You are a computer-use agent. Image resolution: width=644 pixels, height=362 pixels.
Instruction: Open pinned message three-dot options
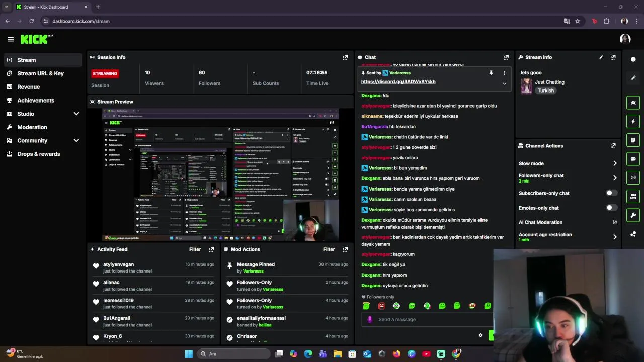504,73
